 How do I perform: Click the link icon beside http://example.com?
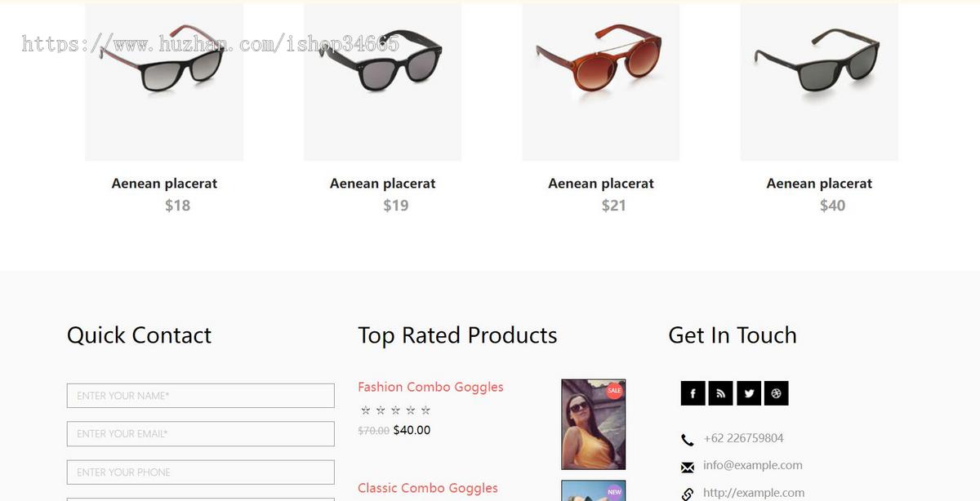[x=687, y=494]
